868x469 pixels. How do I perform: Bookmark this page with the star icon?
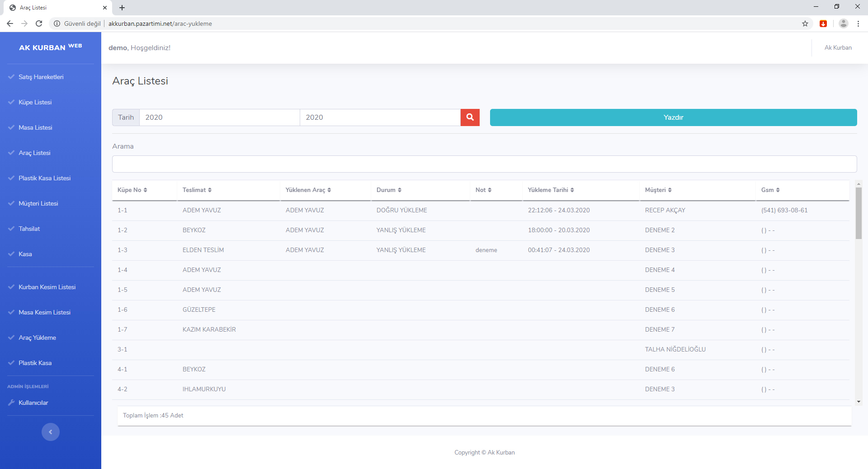[805, 23]
